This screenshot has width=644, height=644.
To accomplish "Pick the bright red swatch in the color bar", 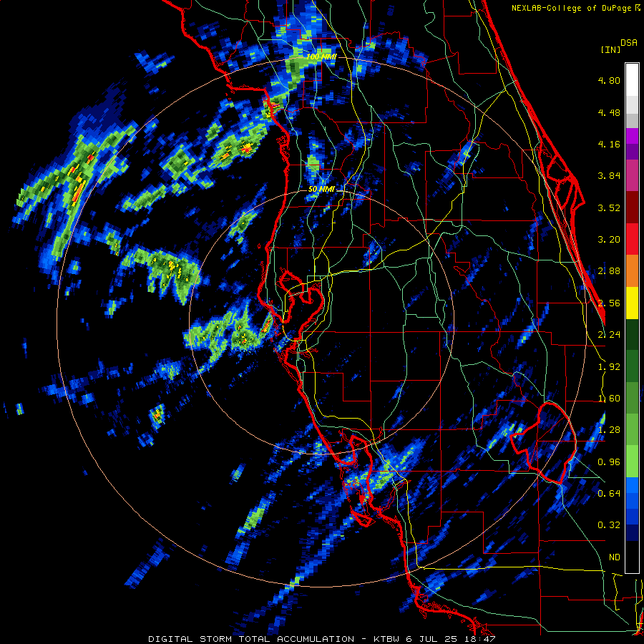I will tap(632, 240).
